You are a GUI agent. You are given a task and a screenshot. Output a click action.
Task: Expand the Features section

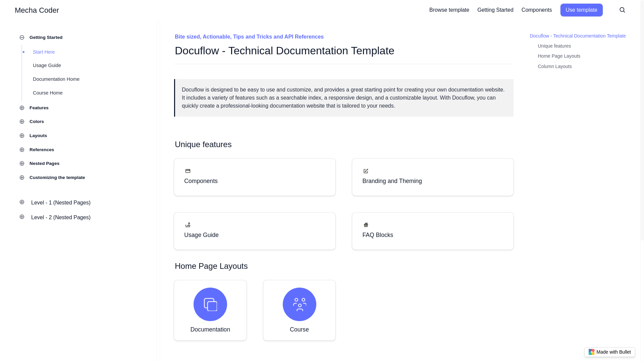tap(22, 108)
